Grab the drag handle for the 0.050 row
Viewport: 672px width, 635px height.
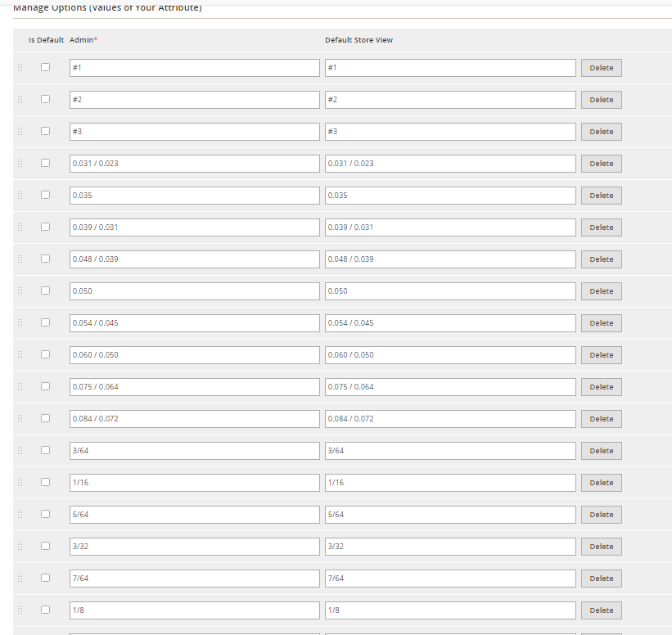click(20, 291)
